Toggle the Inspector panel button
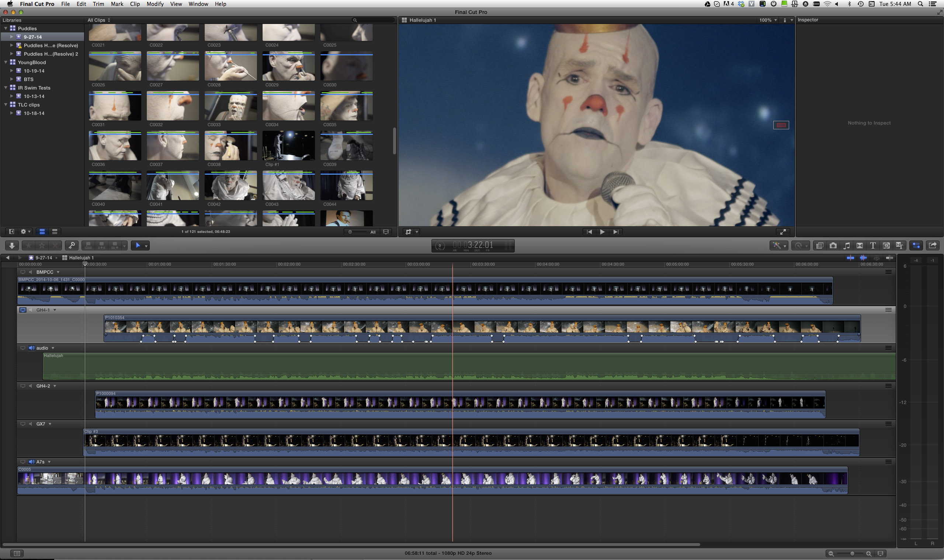Viewport: 944px width, 560px height. coord(916,246)
